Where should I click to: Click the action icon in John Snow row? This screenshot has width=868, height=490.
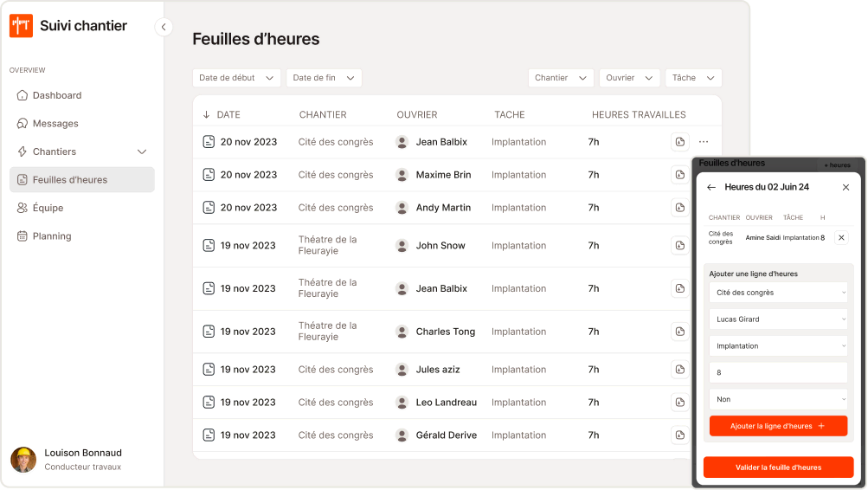(680, 245)
